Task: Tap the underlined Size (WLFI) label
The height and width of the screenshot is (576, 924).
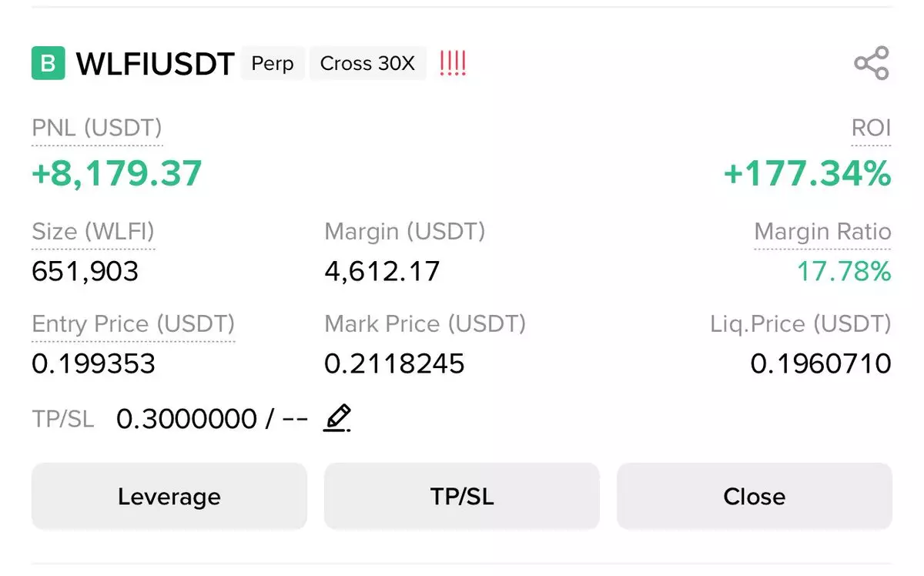Action: (93, 232)
